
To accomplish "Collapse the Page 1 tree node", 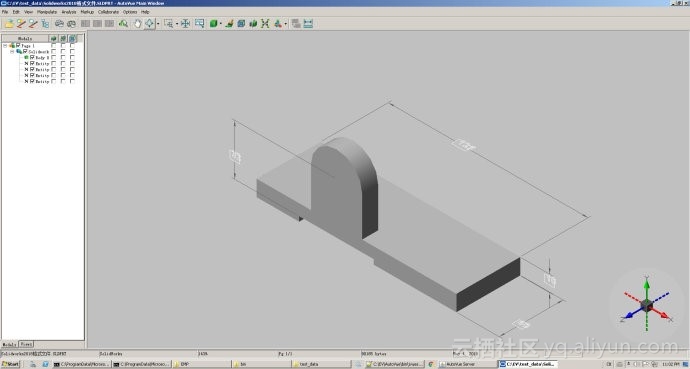I will pyautogui.click(x=5, y=46).
